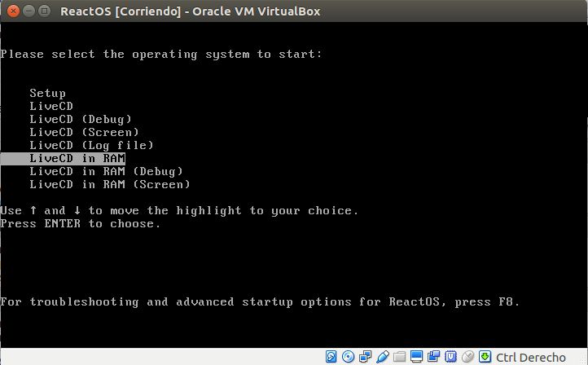Click the blue display monitor status icon
The image size is (588, 365).
tap(416, 357)
